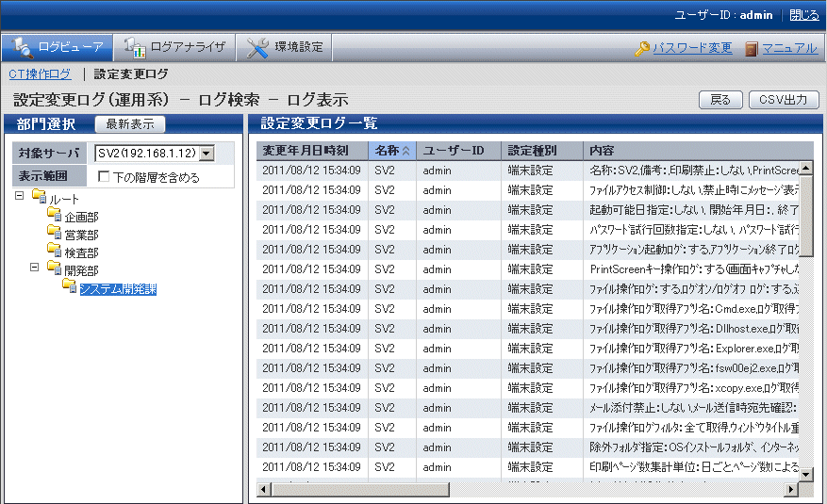Screen dimensions: 827x504
Task: Click the ログビューア magnifier icon
Action: pos(22,47)
